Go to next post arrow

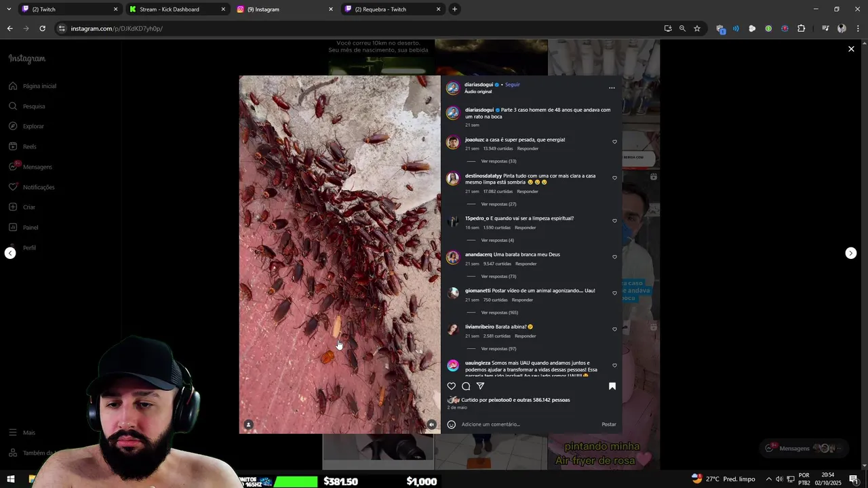851,253
